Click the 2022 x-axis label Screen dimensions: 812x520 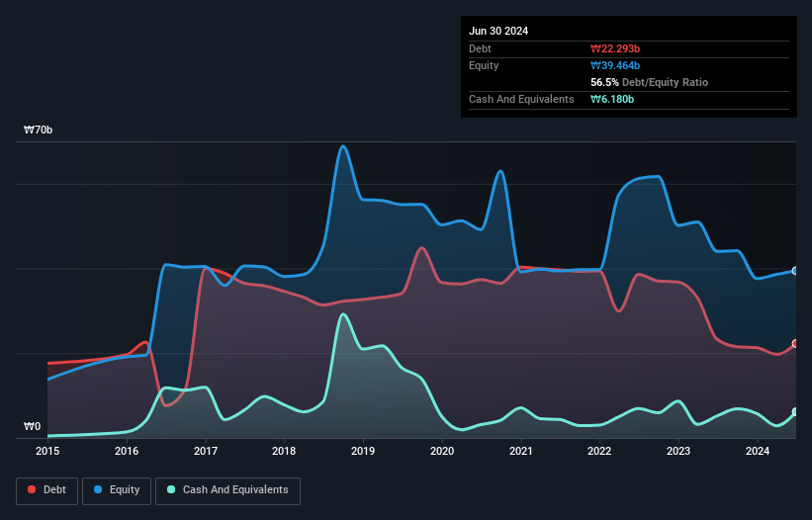599,451
